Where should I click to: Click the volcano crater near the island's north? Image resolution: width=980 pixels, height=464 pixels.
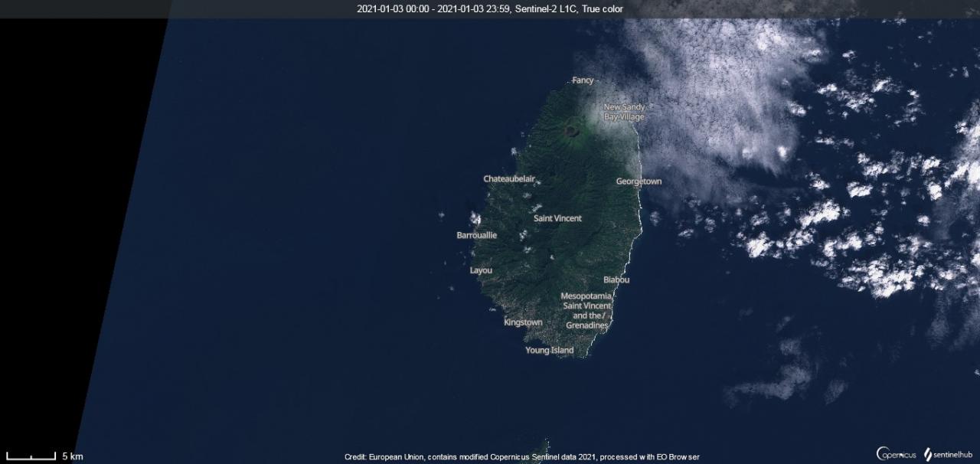[x=572, y=130]
